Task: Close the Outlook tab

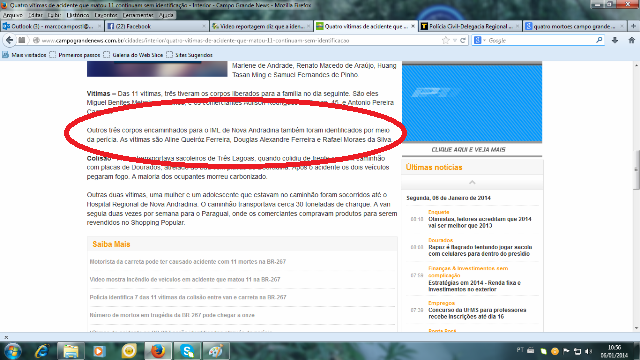Action: (99, 26)
